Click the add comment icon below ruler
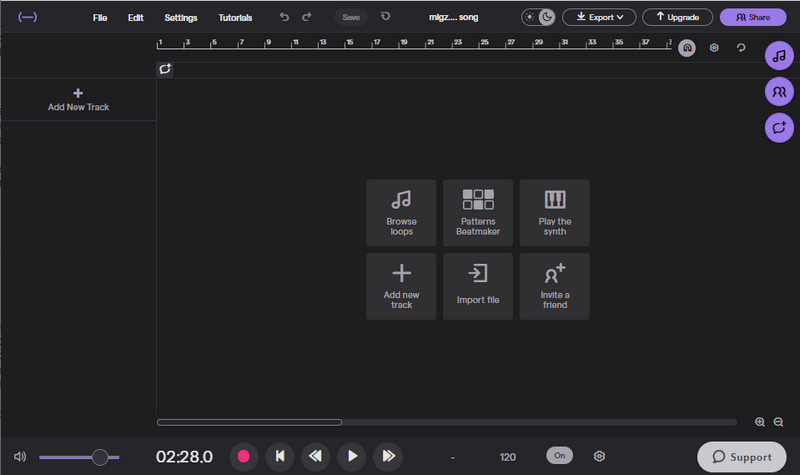 coord(165,69)
